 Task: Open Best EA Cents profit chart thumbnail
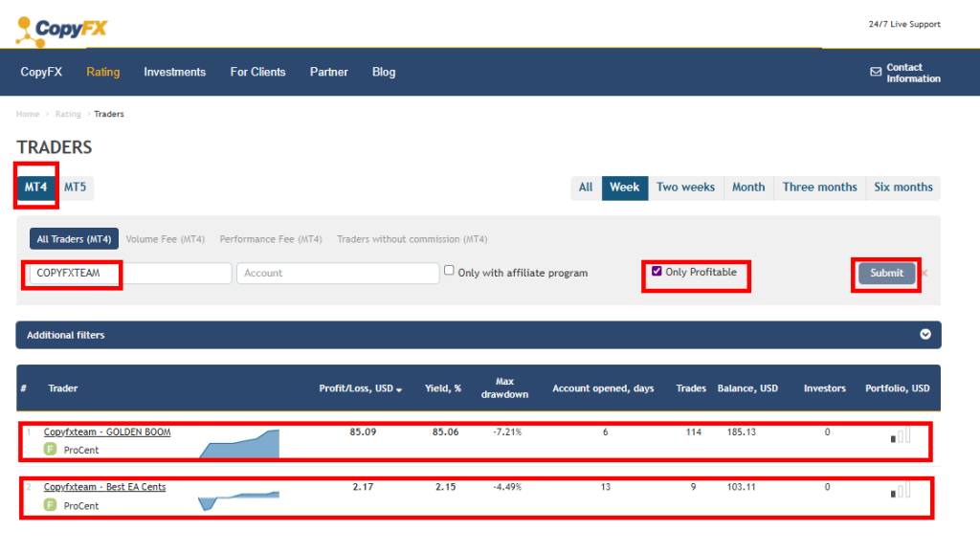pyautogui.click(x=238, y=500)
